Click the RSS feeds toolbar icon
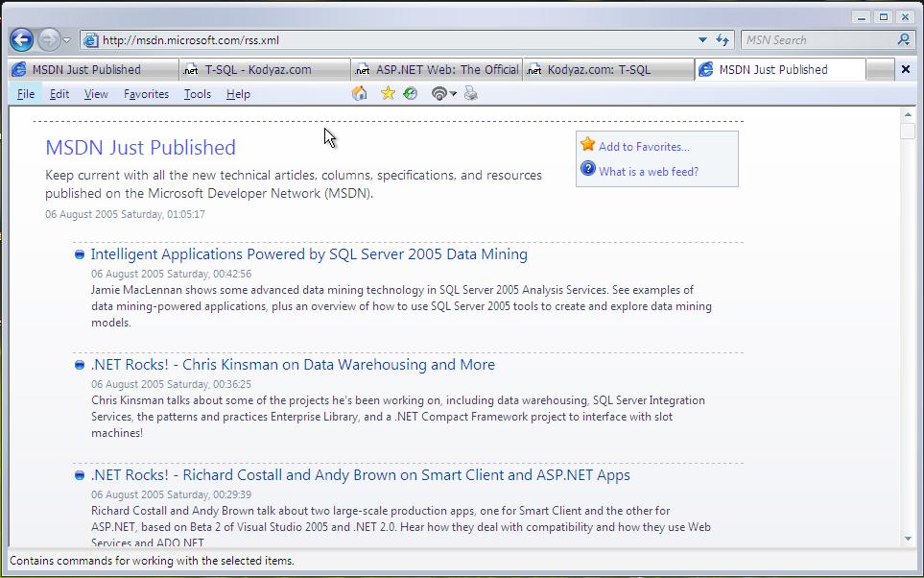 pyautogui.click(x=438, y=93)
